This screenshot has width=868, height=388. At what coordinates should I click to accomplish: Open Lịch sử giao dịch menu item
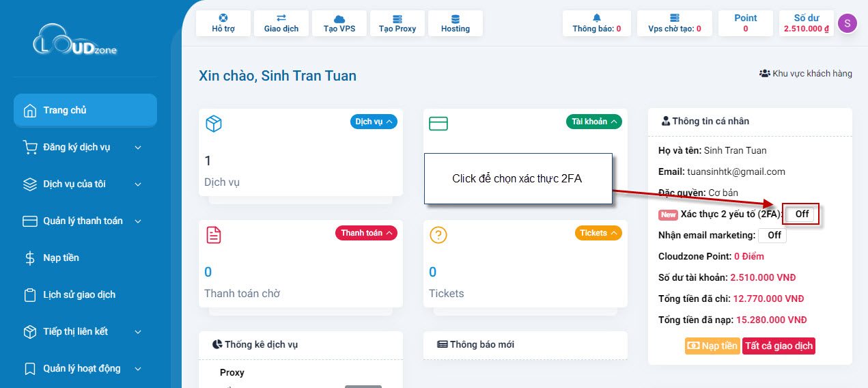click(x=79, y=294)
